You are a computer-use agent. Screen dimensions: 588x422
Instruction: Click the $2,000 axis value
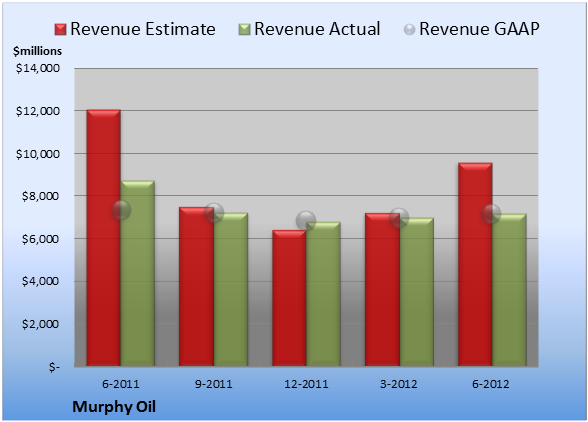pyautogui.click(x=40, y=324)
